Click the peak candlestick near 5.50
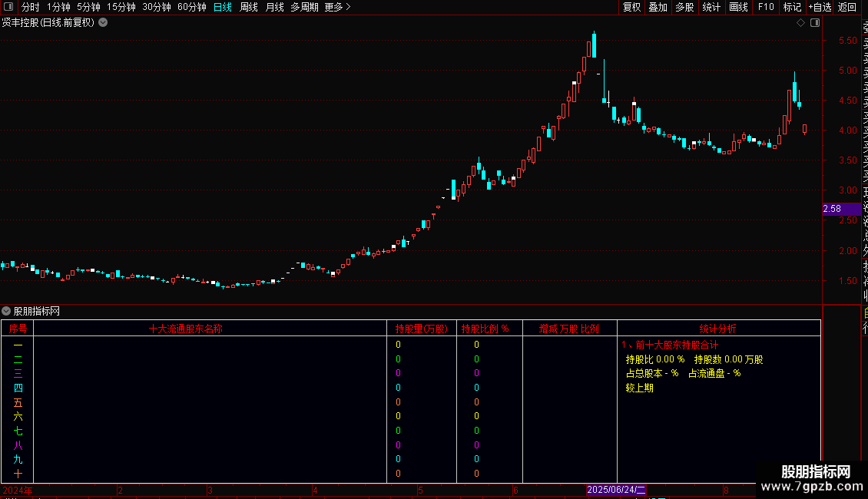Viewport: 868px width, 499px height. (594, 45)
